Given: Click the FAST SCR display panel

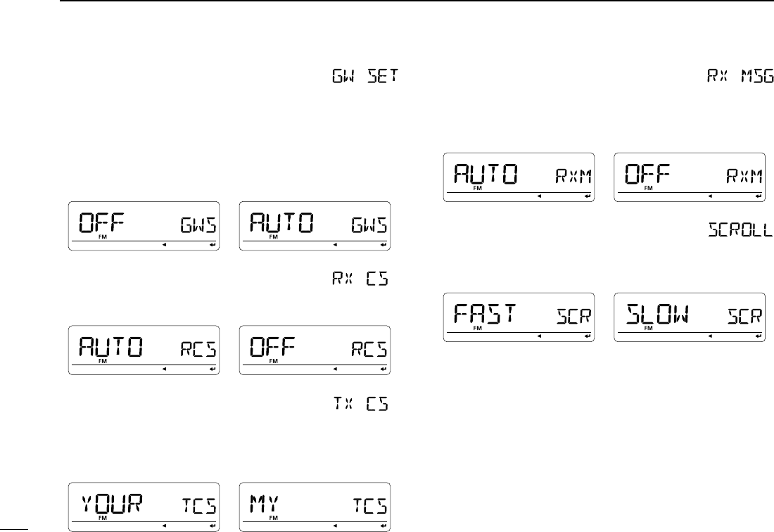Looking at the screenshot, I should tap(519, 317).
